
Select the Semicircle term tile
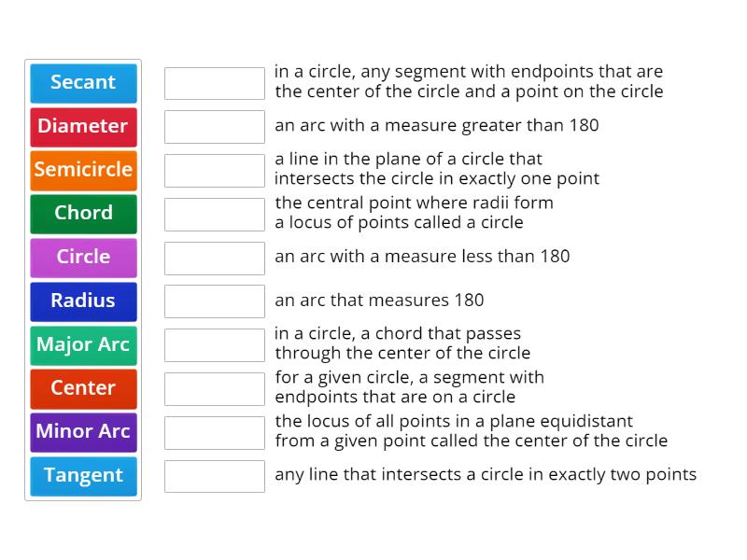(x=83, y=170)
